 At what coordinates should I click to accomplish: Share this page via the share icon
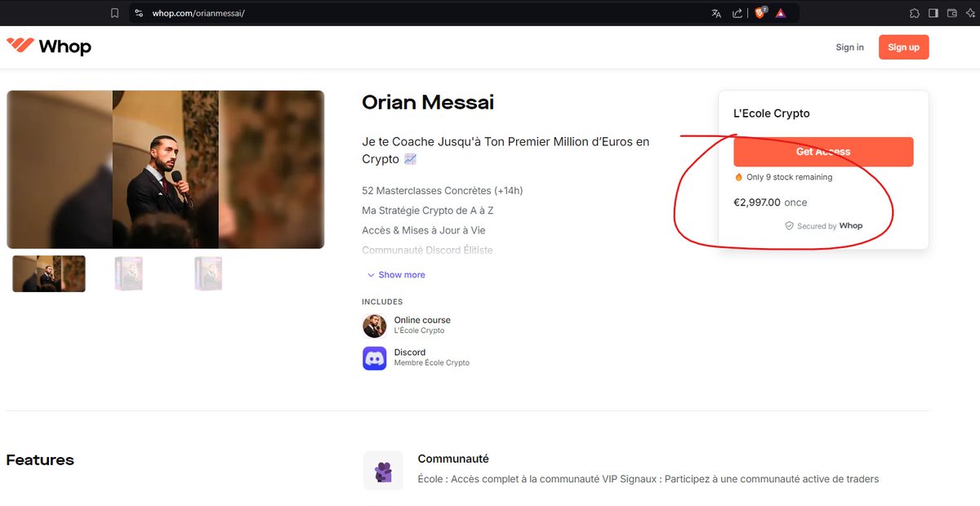click(737, 13)
